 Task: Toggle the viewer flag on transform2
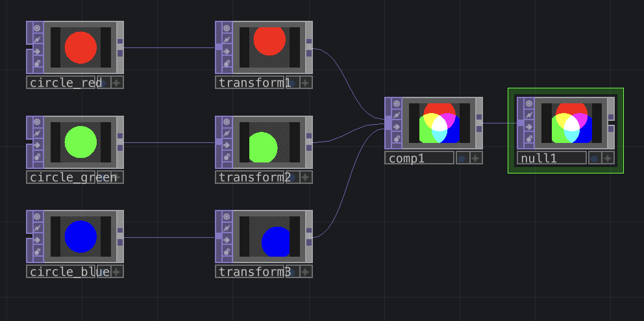[227, 122]
